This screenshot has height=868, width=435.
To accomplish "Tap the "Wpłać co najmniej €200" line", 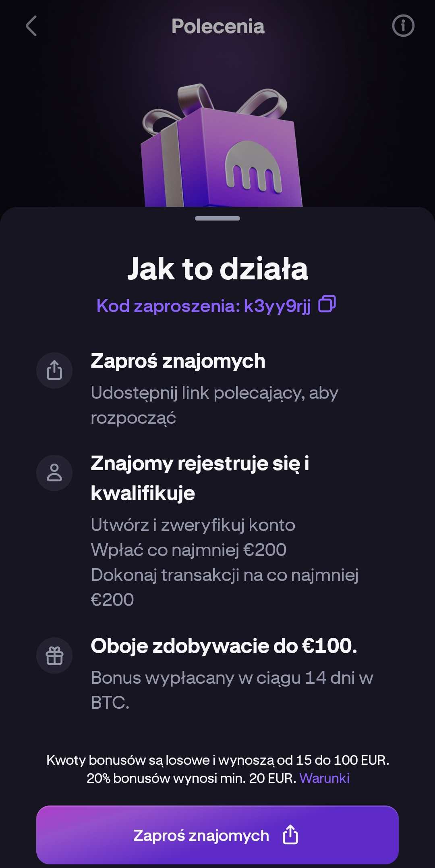I will coord(188,550).
